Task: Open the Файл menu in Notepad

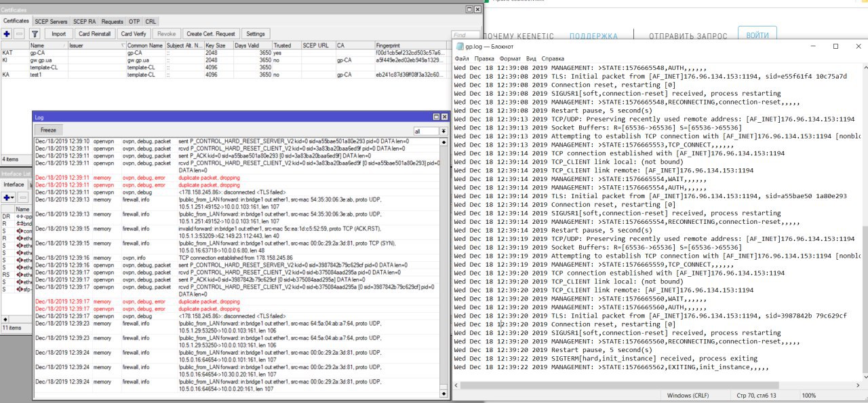Action: (462, 59)
